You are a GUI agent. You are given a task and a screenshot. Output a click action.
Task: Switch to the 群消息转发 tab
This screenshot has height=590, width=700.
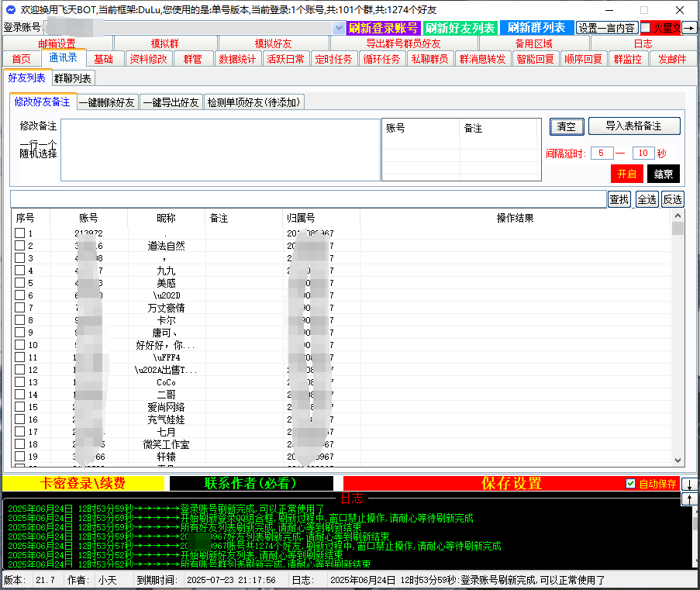(483, 59)
